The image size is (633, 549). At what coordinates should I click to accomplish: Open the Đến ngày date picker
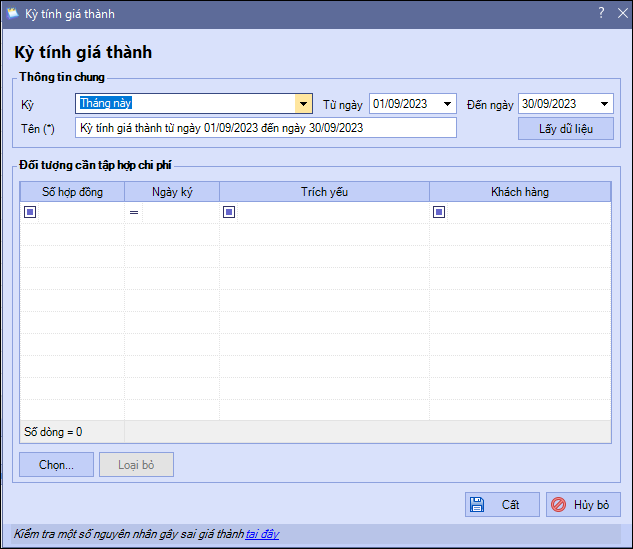(605, 103)
